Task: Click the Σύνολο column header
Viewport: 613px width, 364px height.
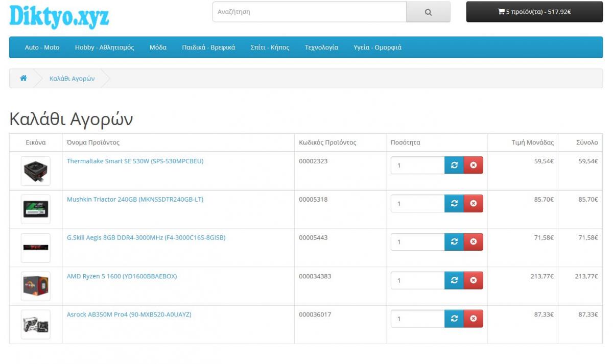Action: [587, 142]
